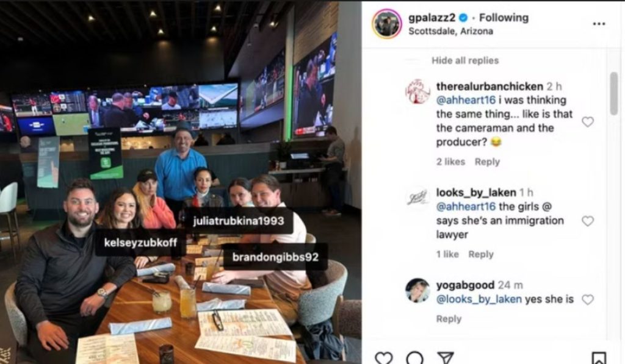Viewport: 625px width, 364px height.
Task: Open the three-dot more options menu
Action: click(599, 24)
